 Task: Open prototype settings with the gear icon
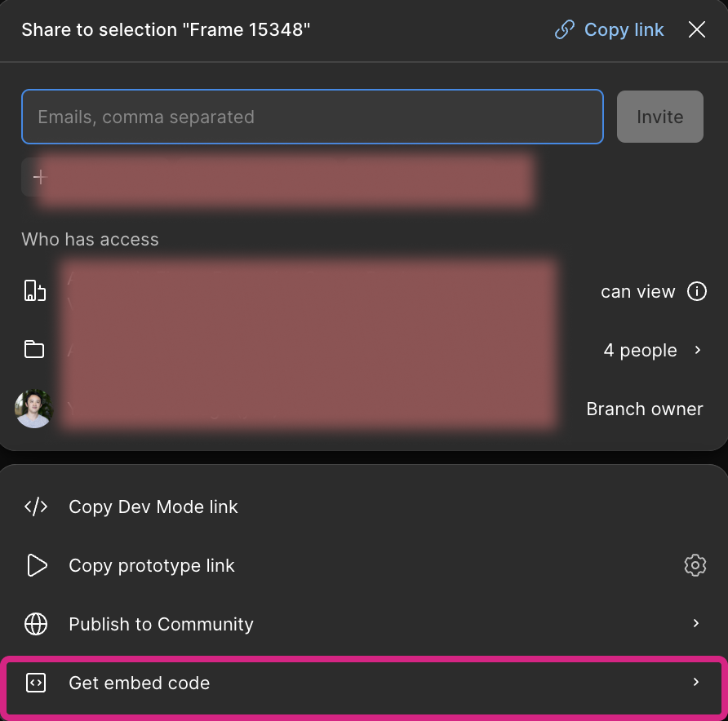click(x=695, y=565)
